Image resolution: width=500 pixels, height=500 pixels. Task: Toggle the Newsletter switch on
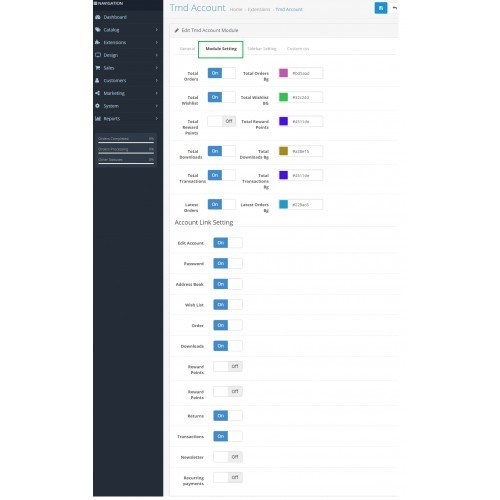click(x=228, y=457)
